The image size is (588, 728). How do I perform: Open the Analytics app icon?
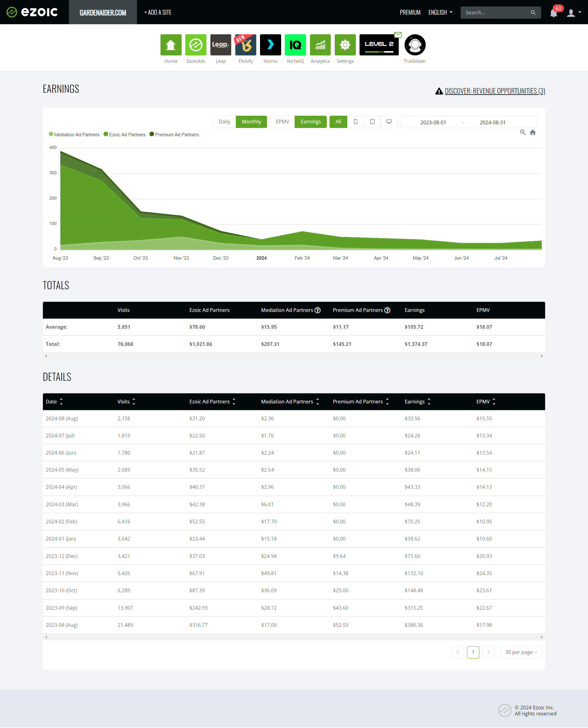click(320, 45)
